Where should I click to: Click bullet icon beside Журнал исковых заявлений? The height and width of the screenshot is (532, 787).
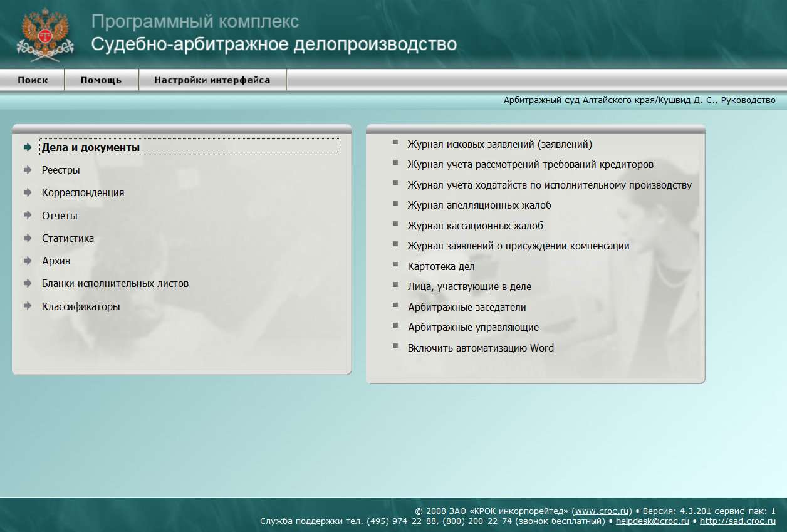395,142
